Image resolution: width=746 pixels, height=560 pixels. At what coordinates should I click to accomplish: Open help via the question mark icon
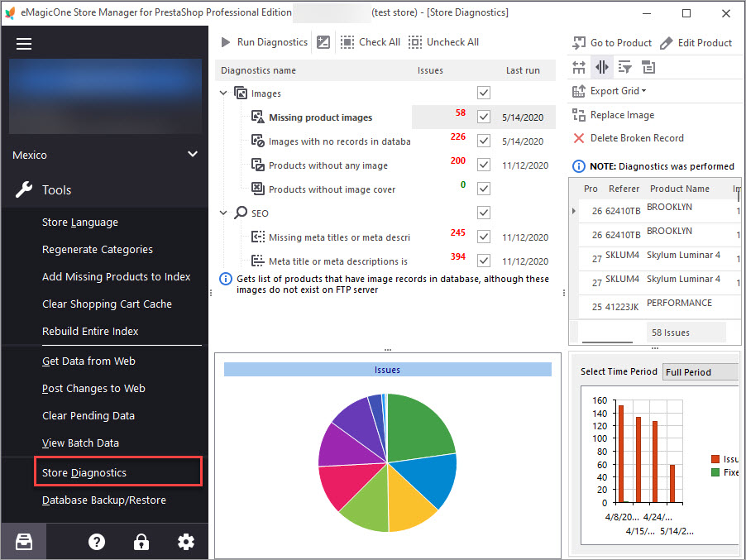coord(97,542)
